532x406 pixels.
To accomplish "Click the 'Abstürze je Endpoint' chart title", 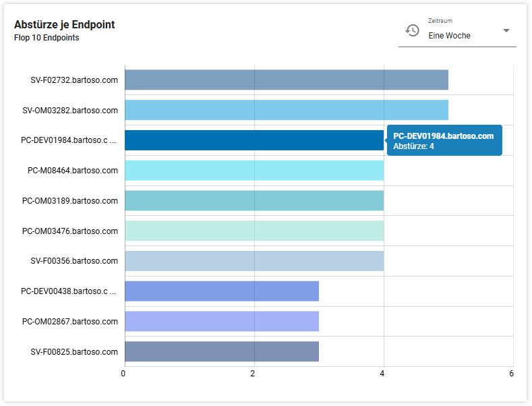I will click(64, 25).
